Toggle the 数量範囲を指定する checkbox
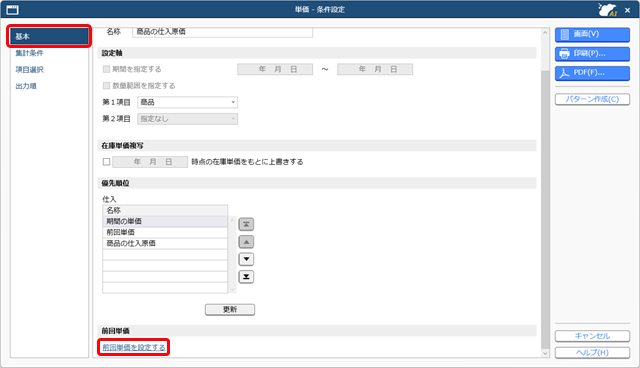The image size is (640, 368). click(x=107, y=85)
